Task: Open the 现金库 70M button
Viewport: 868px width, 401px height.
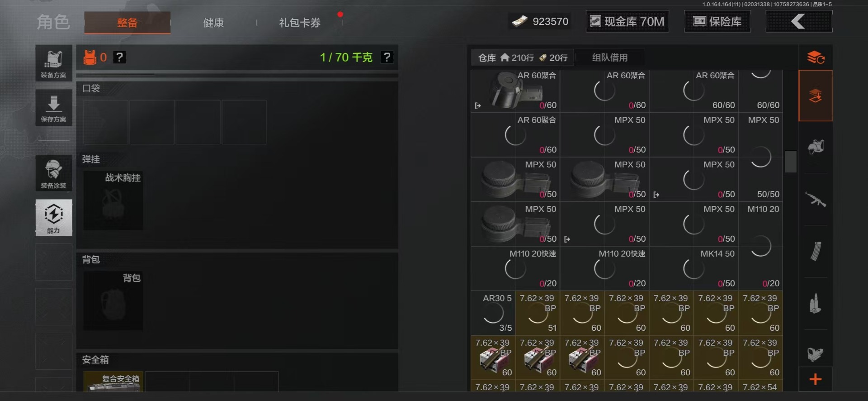Action: coord(627,21)
